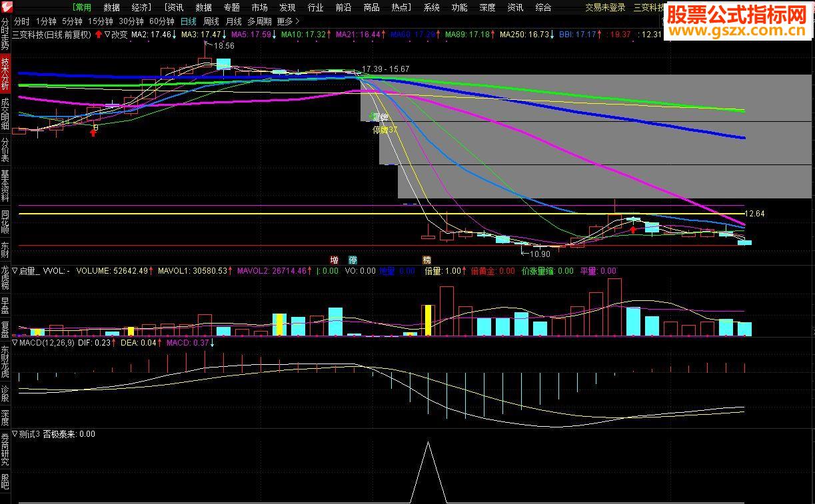Open the 发现 menu
Image resolution: width=815 pixels, height=504 pixels.
point(287,7)
